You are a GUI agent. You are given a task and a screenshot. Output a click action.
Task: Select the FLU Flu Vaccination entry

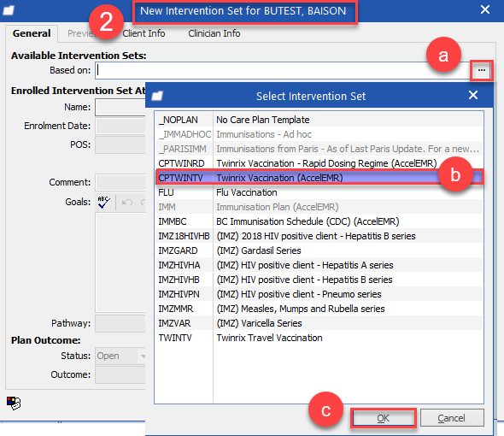click(319, 192)
